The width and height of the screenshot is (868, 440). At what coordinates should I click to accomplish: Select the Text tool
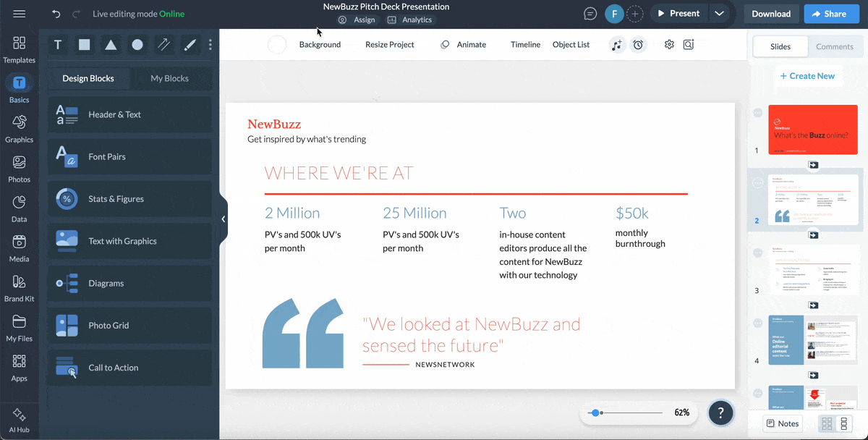click(57, 44)
